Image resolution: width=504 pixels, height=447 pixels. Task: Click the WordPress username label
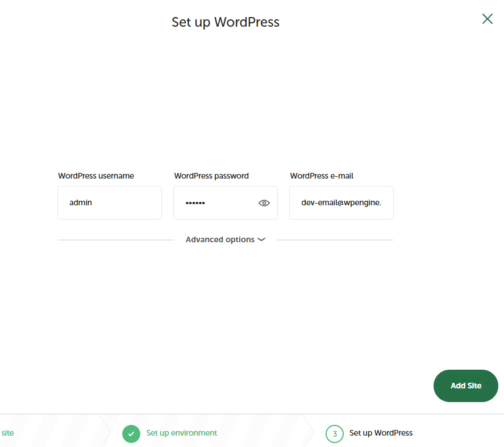96,176
